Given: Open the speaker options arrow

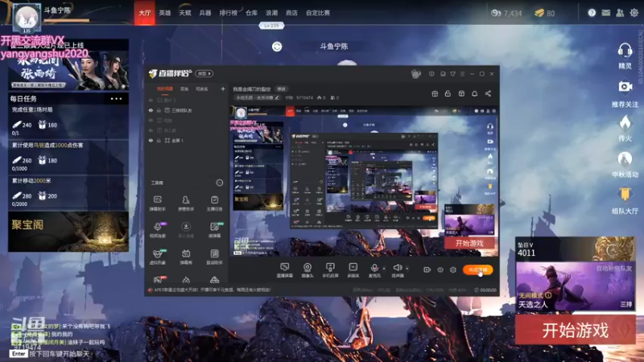Looking at the screenshot, I should 407,269.
